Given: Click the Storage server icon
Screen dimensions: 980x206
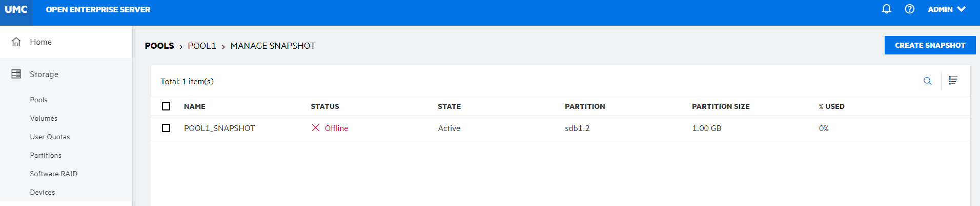Looking at the screenshot, I should coord(16,74).
